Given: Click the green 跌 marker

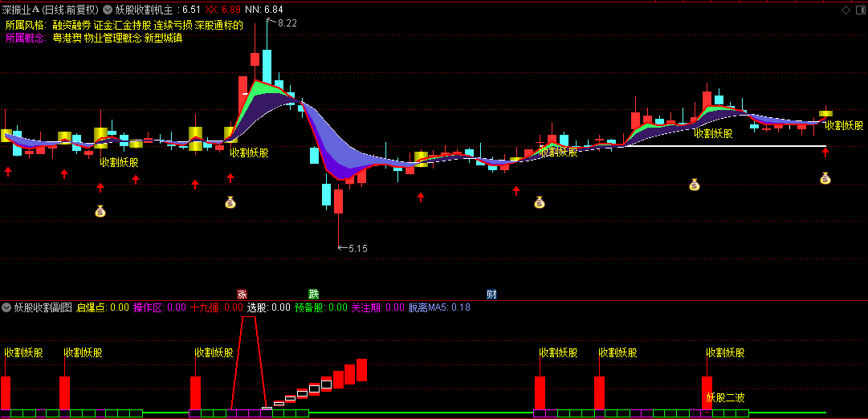Looking at the screenshot, I should tap(313, 294).
